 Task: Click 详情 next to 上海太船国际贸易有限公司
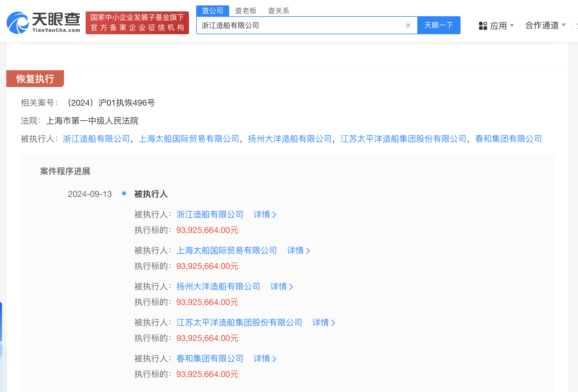296,251
